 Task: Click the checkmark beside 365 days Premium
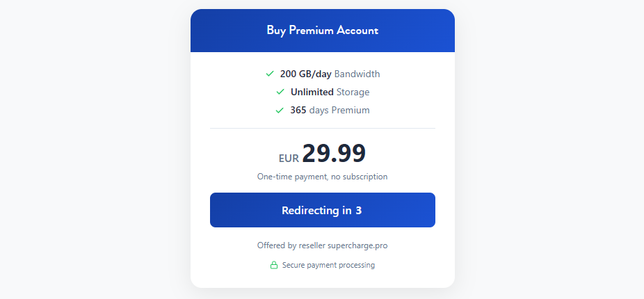click(x=280, y=110)
